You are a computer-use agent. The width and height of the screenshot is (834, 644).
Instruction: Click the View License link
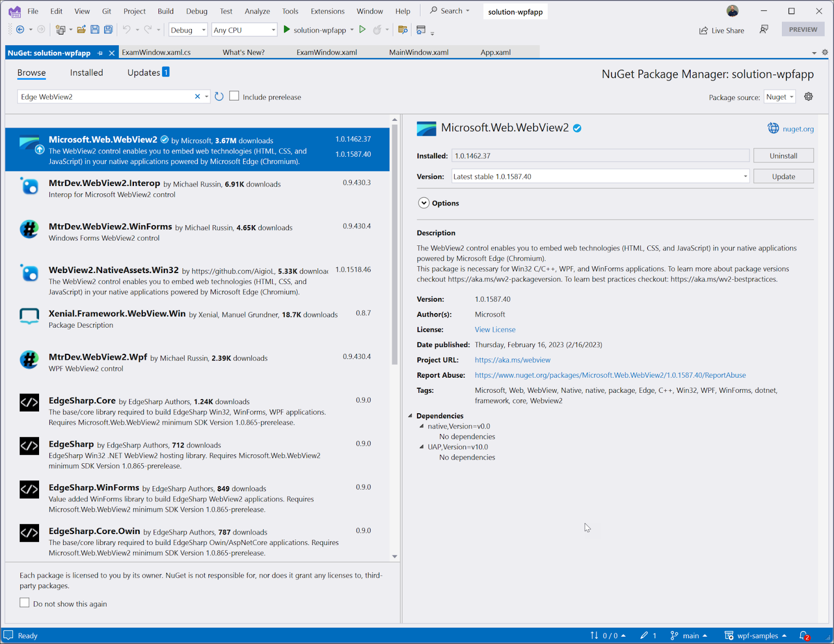pyautogui.click(x=495, y=329)
